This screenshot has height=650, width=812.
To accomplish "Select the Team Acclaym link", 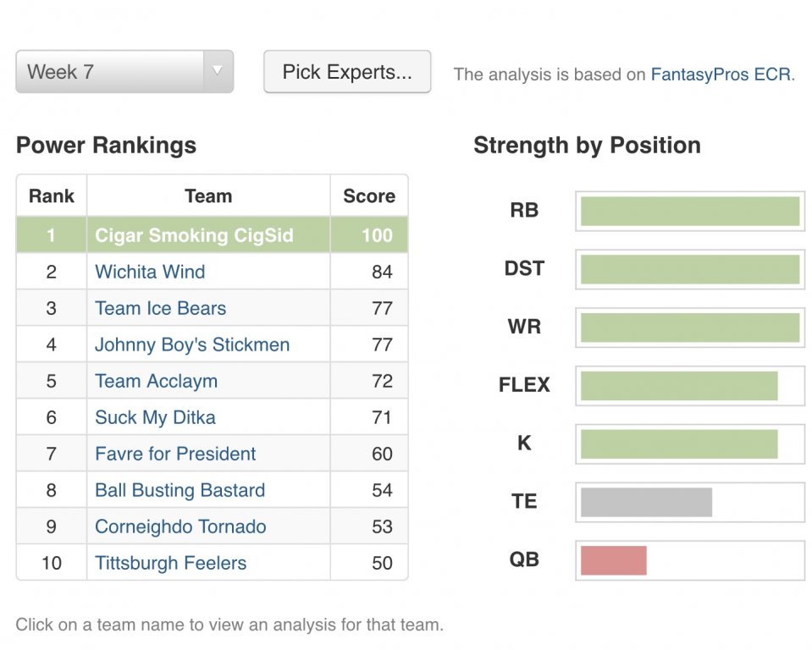I will coord(156,381).
